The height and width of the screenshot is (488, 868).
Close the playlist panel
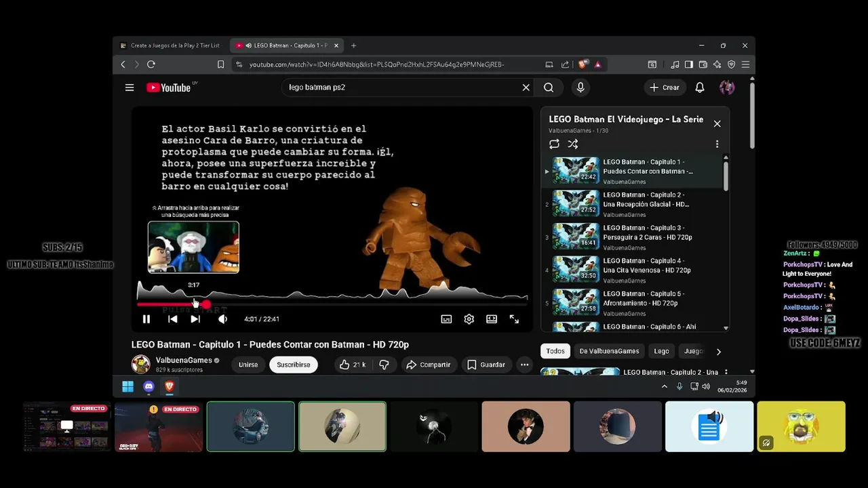pyautogui.click(x=717, y=124)
